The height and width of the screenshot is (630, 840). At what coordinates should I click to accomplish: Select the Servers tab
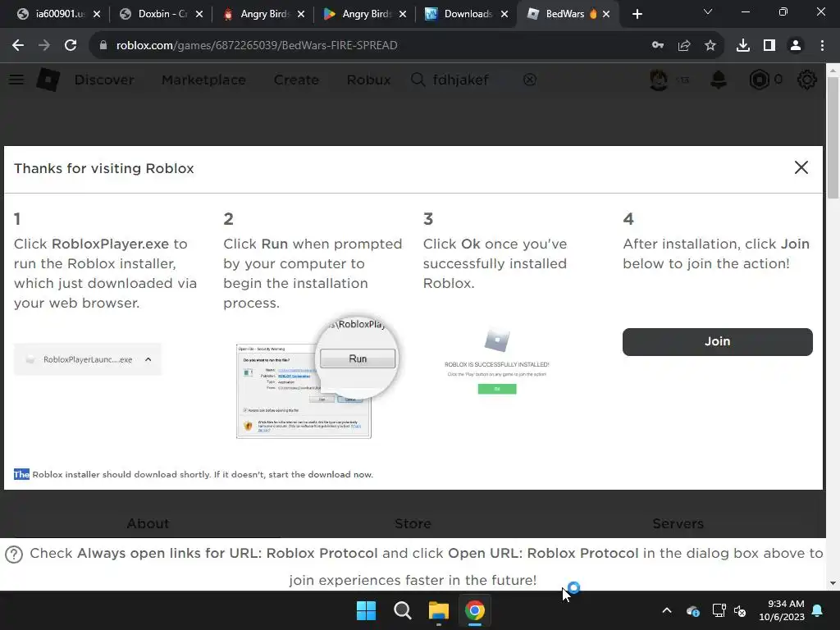pyautogui.click(x=678, y=523)
